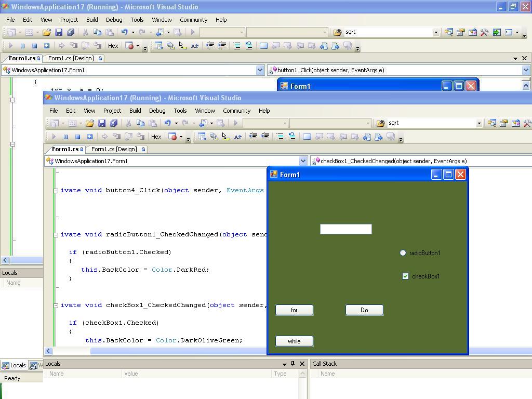Open Undo history dropdown arrow in back window
The image size is (532, 399).
(133, 32)
